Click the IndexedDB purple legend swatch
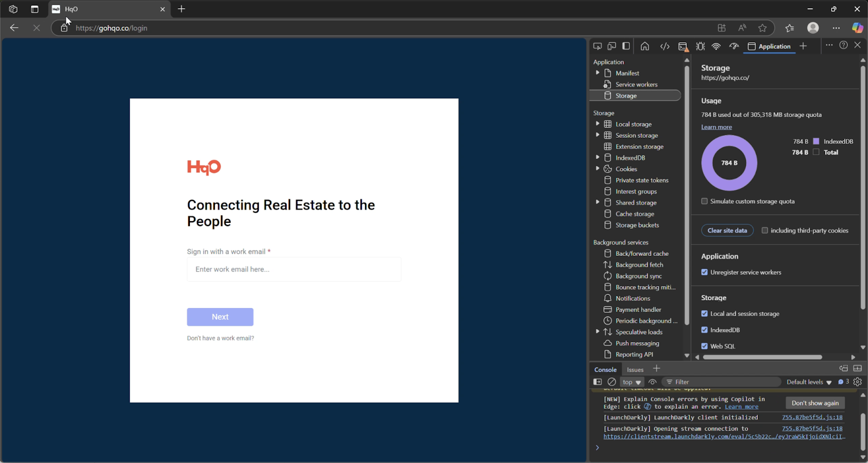868x463 pixels. point(816,142)
